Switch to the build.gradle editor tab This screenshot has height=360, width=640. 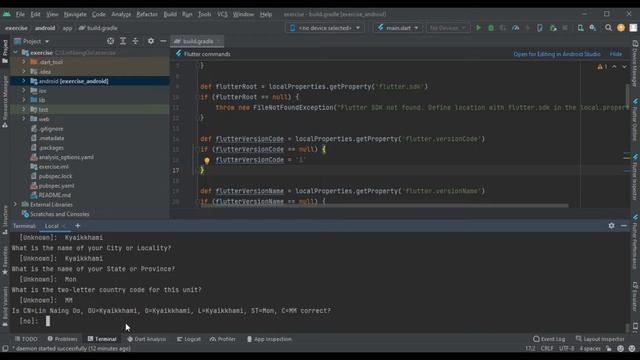coord(198,41)
